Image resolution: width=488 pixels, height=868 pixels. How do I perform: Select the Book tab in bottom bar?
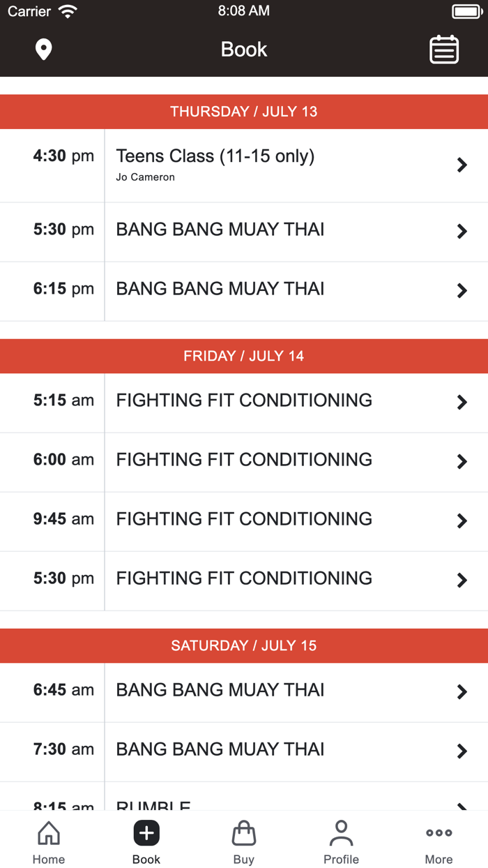146,841
